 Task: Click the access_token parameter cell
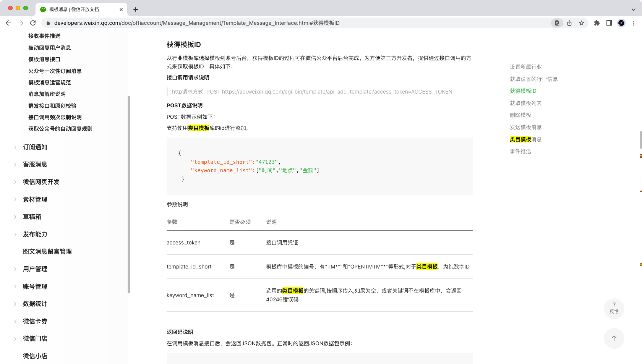tap(183, 243)
